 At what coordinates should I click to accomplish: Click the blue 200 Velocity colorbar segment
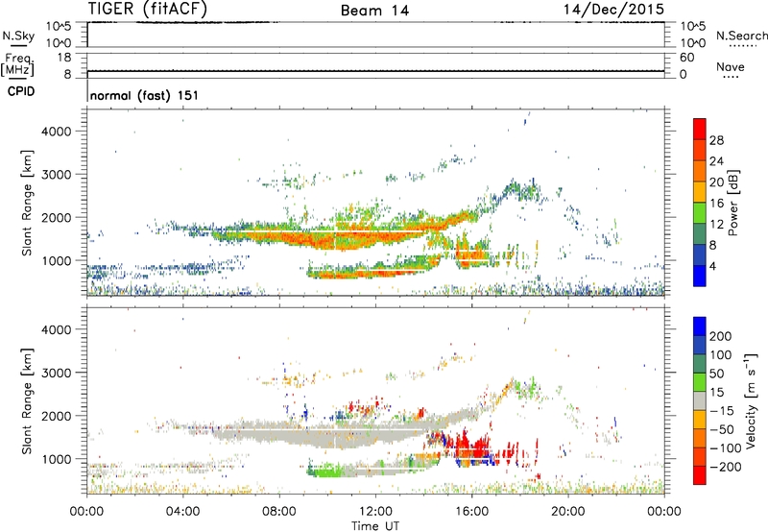(x=700, y=326)
